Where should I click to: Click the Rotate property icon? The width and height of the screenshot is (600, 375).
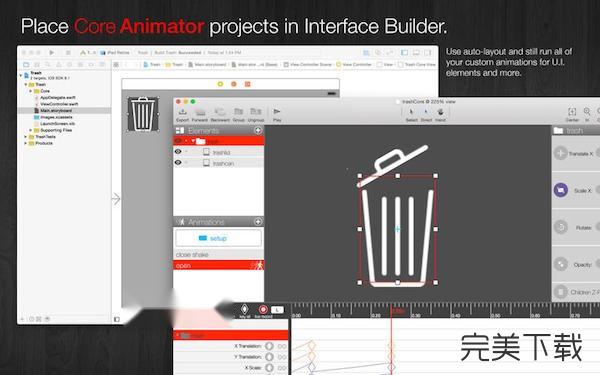561,227
